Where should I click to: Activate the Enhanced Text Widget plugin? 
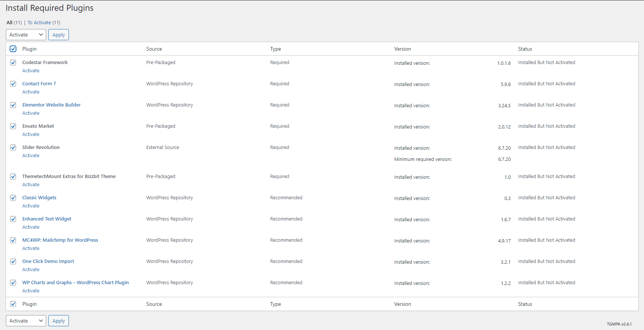[31, 227]
